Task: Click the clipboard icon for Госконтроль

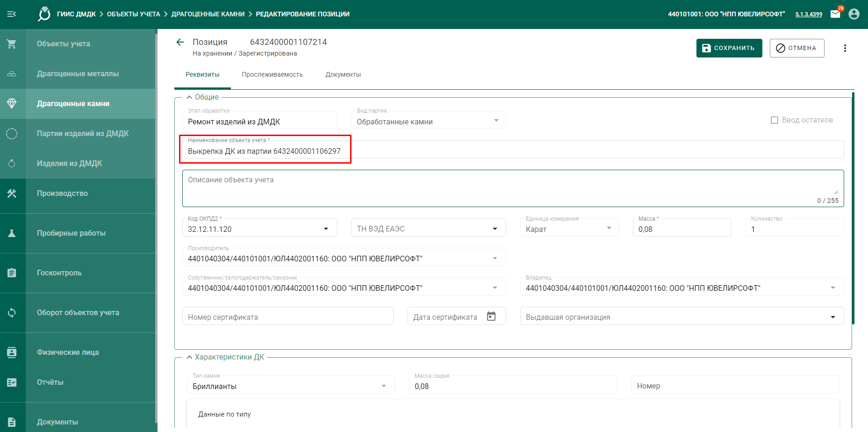Action: pyautogui.click(x=12, y=273)
